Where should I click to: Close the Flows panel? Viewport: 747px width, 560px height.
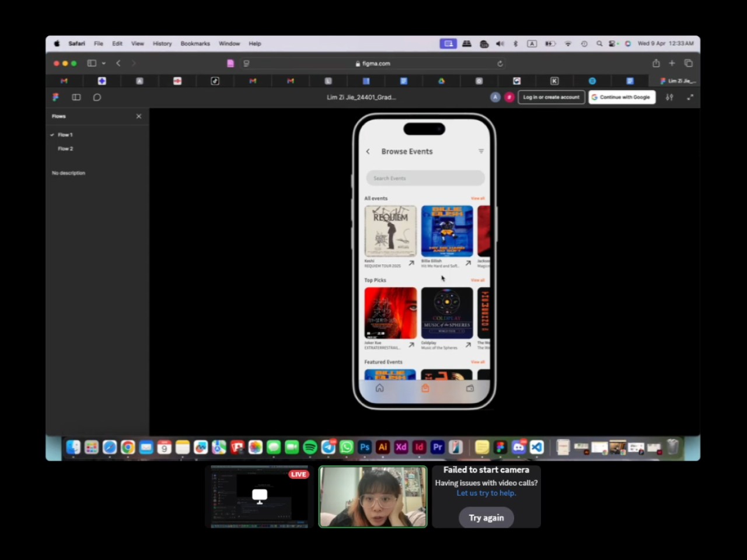(x=139, y=116)
